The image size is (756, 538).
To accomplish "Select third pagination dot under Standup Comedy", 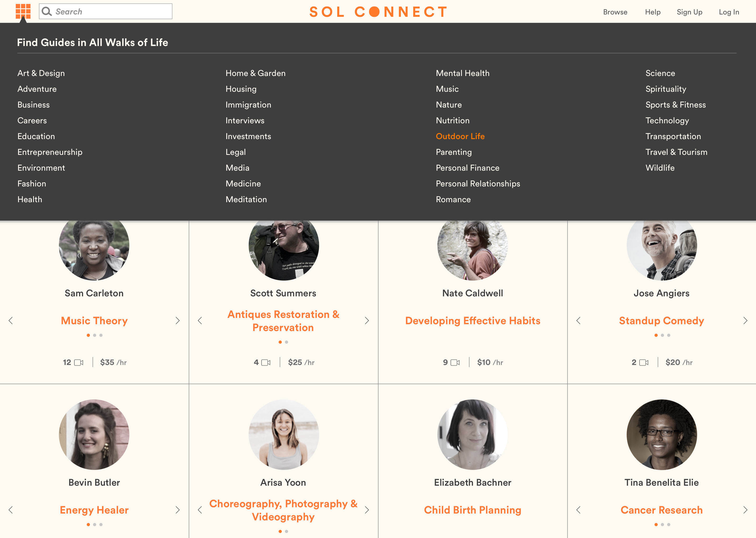I will pyautogui.click(x=668, y=335).
